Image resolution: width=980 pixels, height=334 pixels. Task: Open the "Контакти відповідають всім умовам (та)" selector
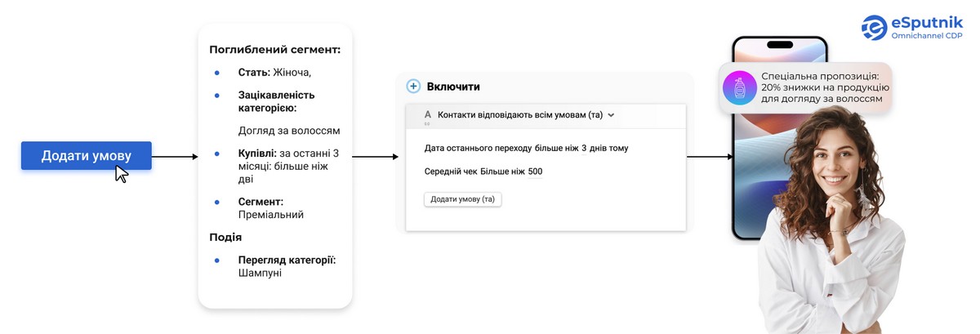click(x=519, y=115)
